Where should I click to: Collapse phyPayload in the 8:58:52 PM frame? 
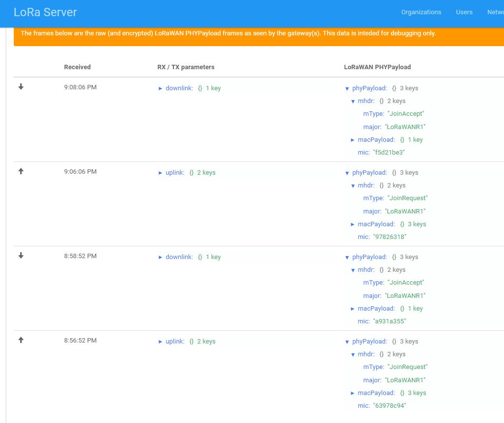(347, 257)
